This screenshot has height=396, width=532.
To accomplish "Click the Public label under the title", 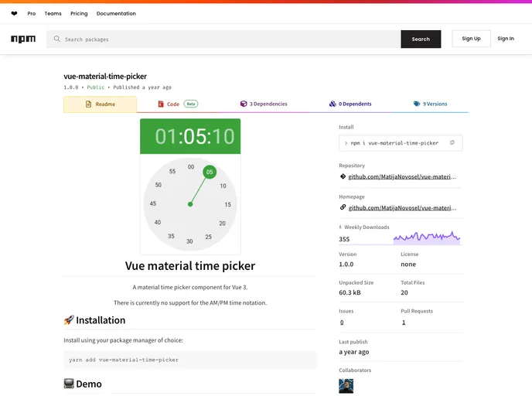I will (x=96, y=87).
